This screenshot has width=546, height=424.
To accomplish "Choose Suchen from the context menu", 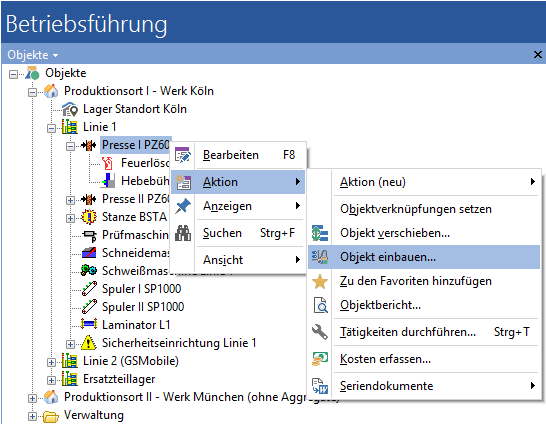I will coord(239,233).
